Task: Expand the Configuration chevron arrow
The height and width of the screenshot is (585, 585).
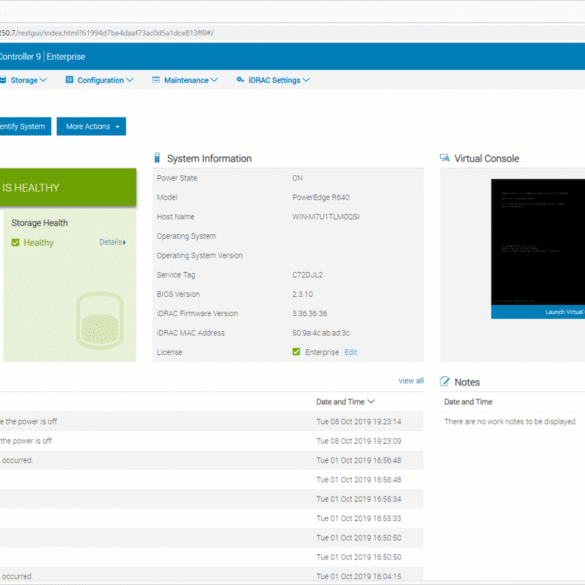Action: 129,80
